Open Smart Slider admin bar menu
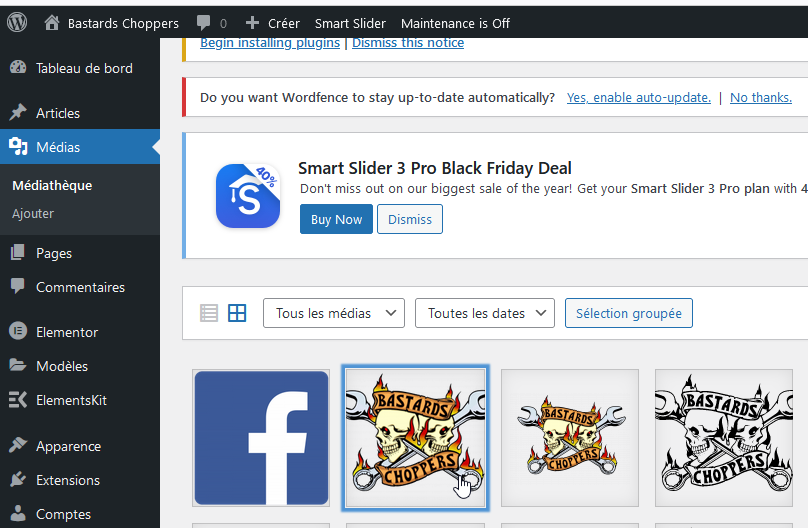 350,23
